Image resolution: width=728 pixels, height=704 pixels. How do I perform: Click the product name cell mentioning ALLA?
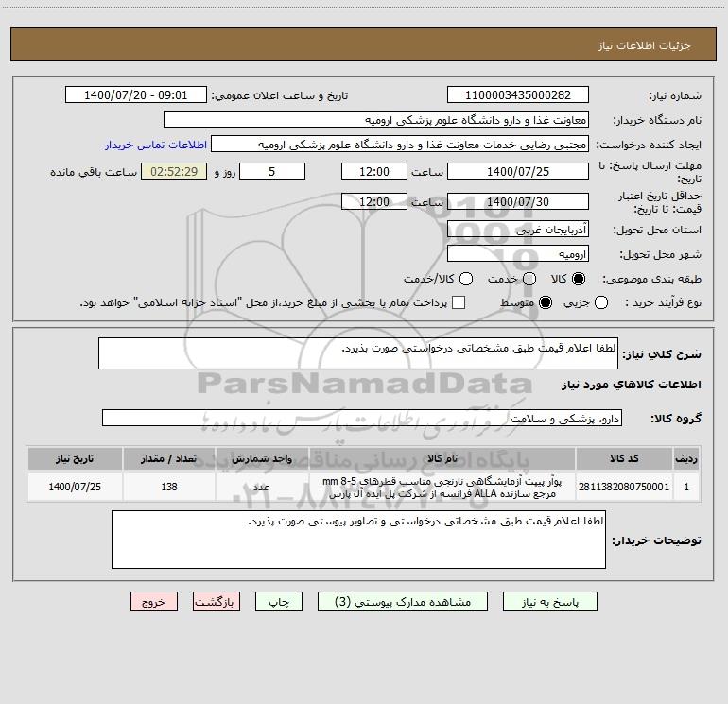[x=442, y=487]
